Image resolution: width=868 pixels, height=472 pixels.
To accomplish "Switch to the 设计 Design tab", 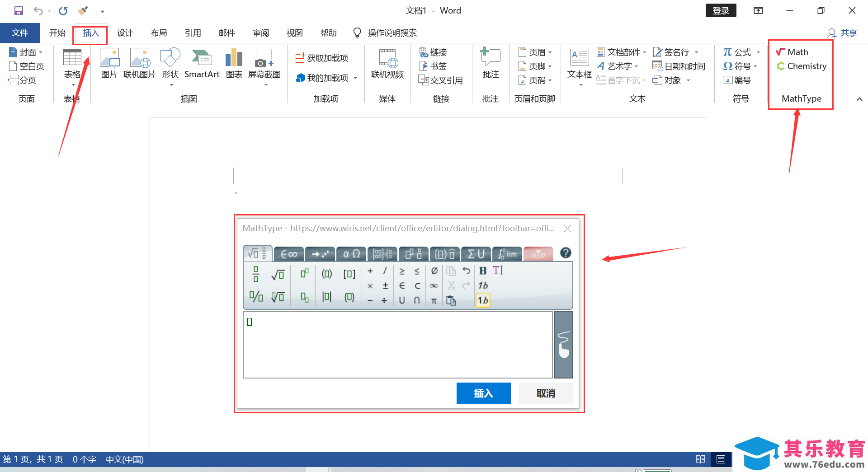I will coord(125,33).
